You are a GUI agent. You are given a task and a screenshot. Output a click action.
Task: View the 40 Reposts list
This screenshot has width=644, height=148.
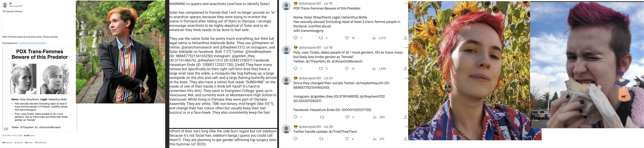click(x=7, y=142)
